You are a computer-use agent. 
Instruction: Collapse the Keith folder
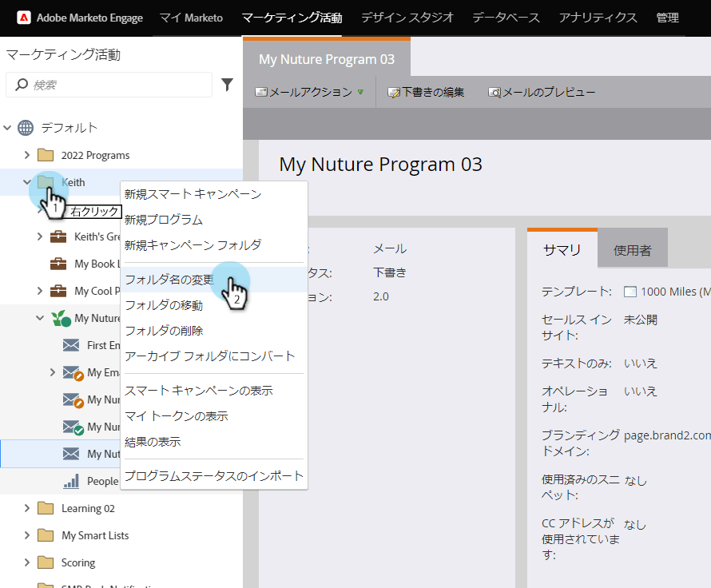(27, 182)
